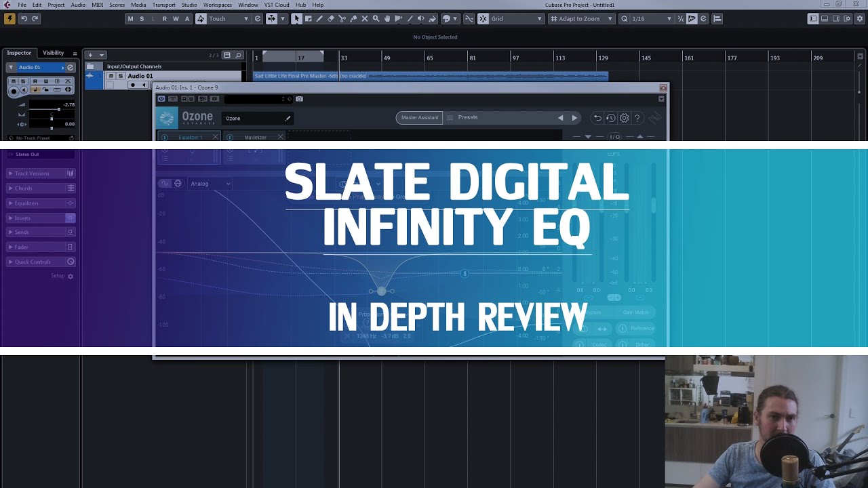Open the VST Cloud menu
Screen dimensions: 868x488
coord(277,5)
